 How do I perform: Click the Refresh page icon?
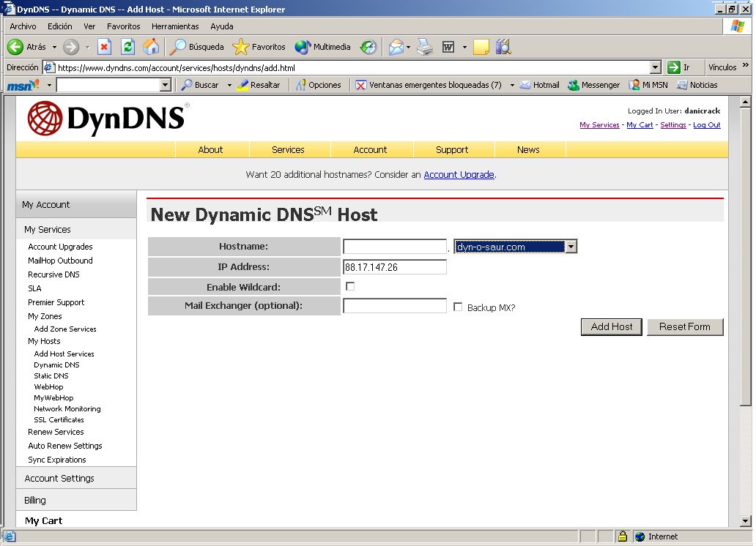[127, 47]
